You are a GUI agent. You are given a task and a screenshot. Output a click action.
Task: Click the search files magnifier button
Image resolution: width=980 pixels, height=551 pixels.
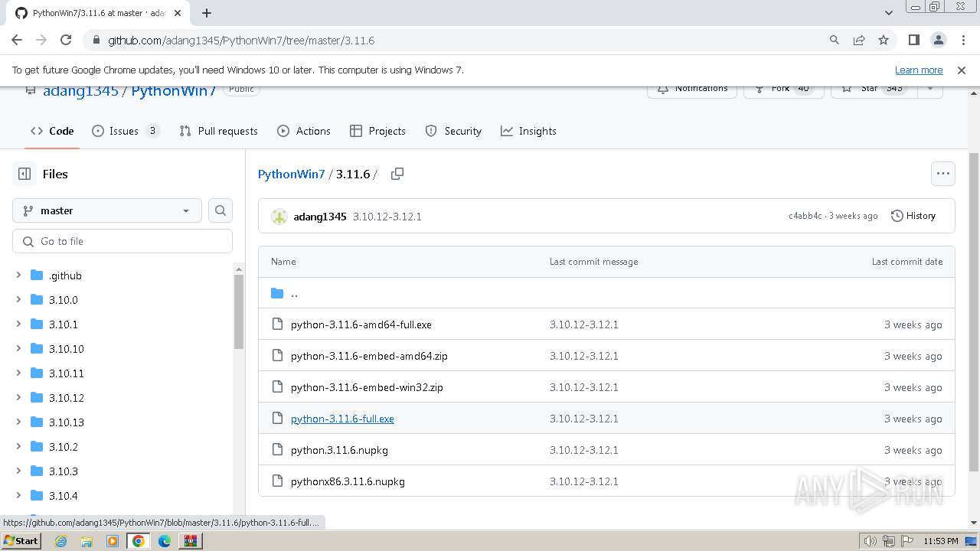(220, 210)
